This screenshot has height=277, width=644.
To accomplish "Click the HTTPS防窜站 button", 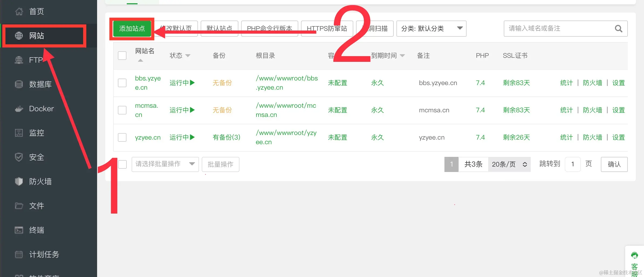I will [327, 29].
